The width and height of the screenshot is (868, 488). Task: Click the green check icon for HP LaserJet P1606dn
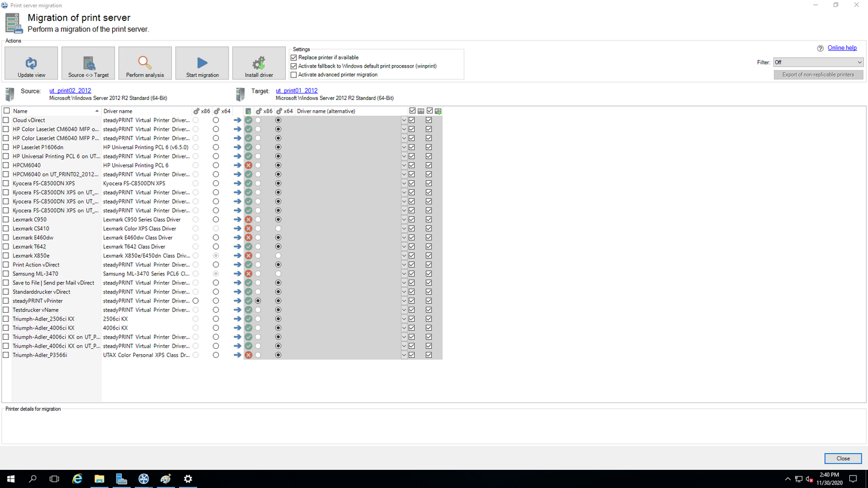(248, 147)
